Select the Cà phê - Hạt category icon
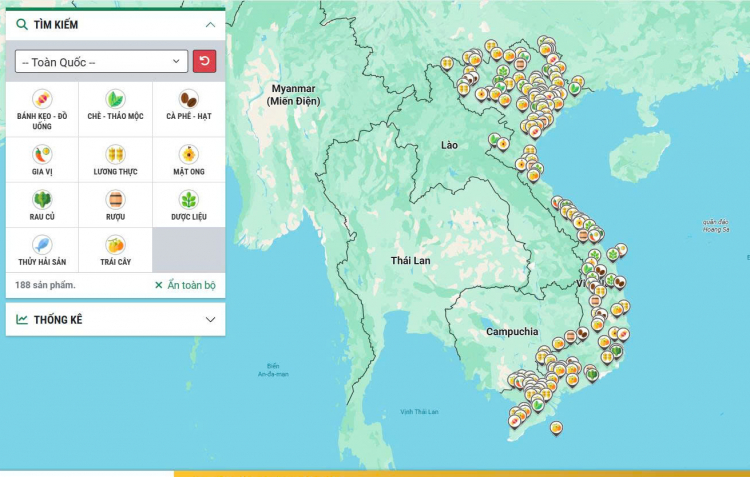Image resolution: width=750 pixels, height=477 pixels. pos(188,99)
